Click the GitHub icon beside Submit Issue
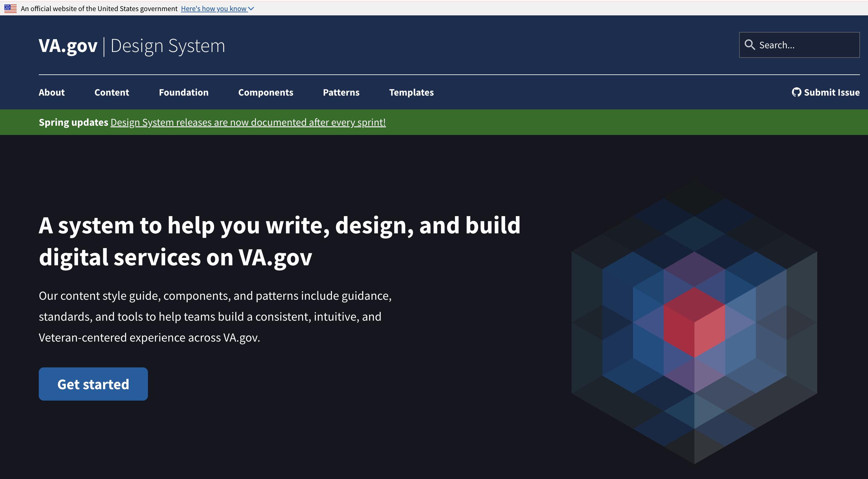The image size is (868, 479). point(797,92)
